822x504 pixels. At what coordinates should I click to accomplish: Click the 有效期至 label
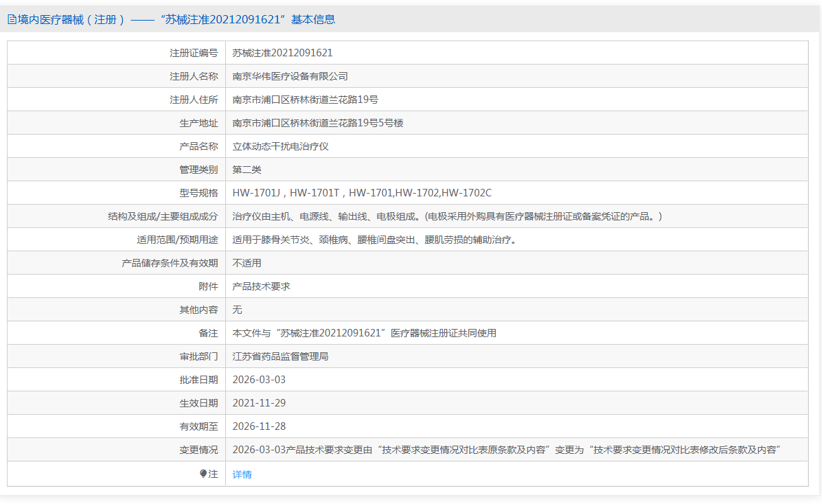click(198, 426)
